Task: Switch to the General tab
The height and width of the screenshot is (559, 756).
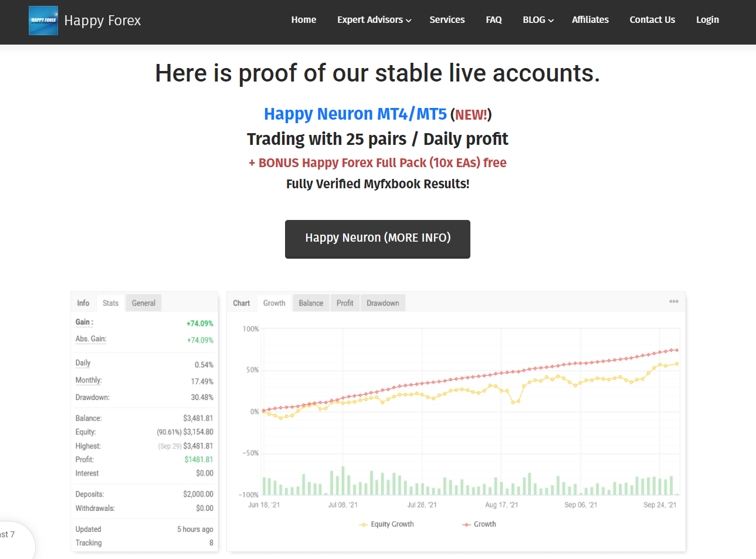Action: pos(144,303)
